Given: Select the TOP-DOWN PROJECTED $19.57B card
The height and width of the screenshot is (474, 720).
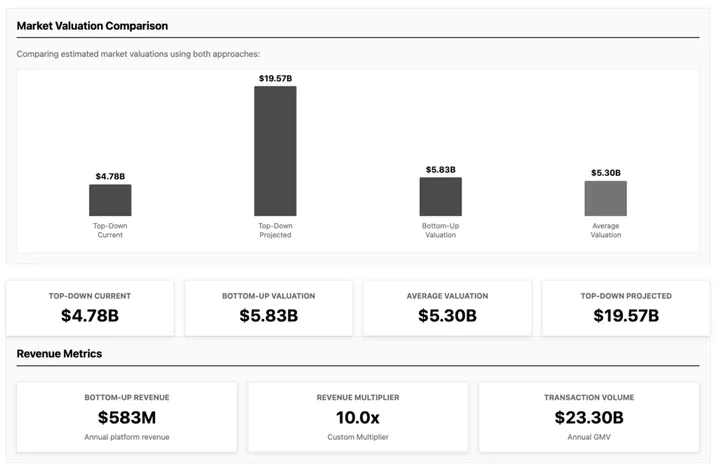Looking at the screenshot, I should click(627, 308).
